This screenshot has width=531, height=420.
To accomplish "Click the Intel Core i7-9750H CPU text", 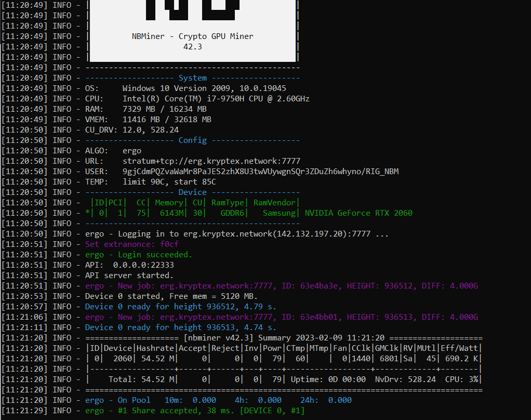I will [216, 99].
